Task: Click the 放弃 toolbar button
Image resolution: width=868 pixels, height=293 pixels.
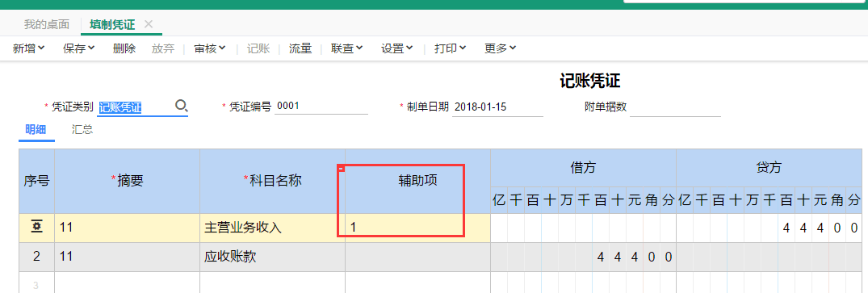Action: pos(163,48)
